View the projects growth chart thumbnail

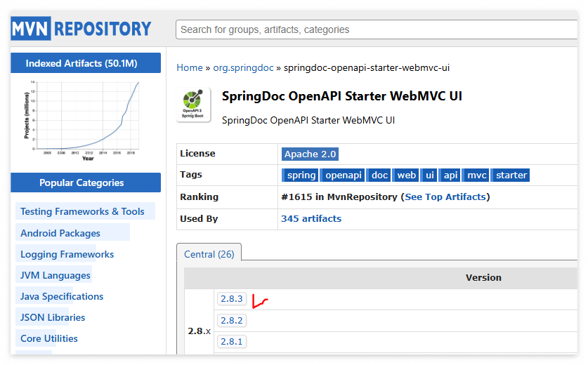click(82, 120)
